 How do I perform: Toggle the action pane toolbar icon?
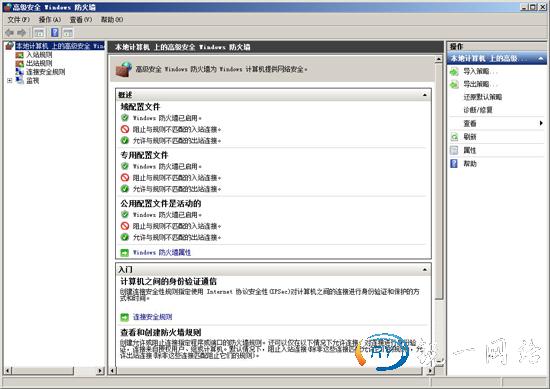pyautogui.click(x=68, y=33)
